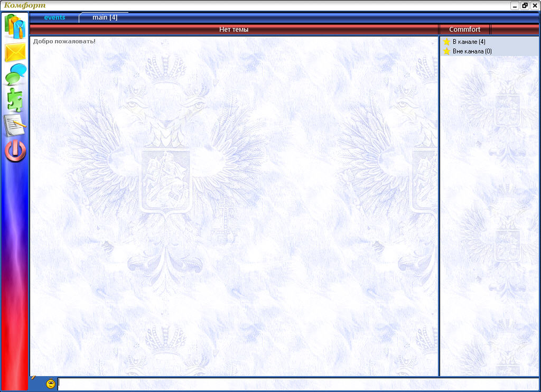Click the message input field
The height and width of the screenshot is (392, 541).
[299, 384]
